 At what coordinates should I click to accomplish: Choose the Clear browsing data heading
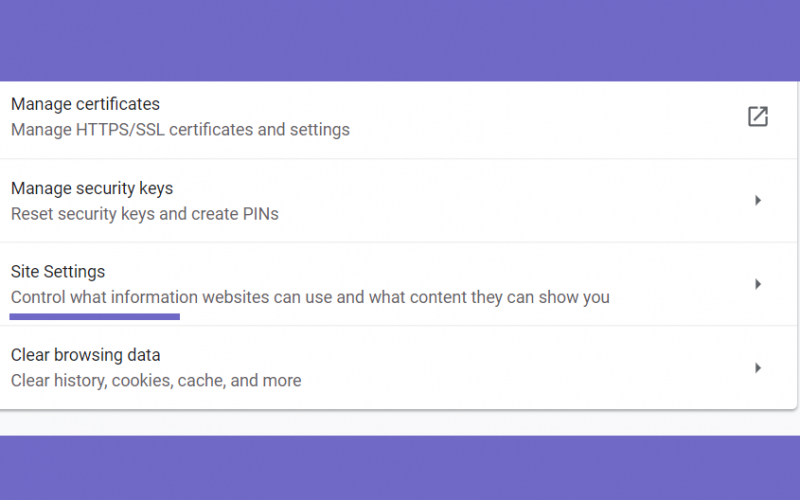click(x=85, y=355)
